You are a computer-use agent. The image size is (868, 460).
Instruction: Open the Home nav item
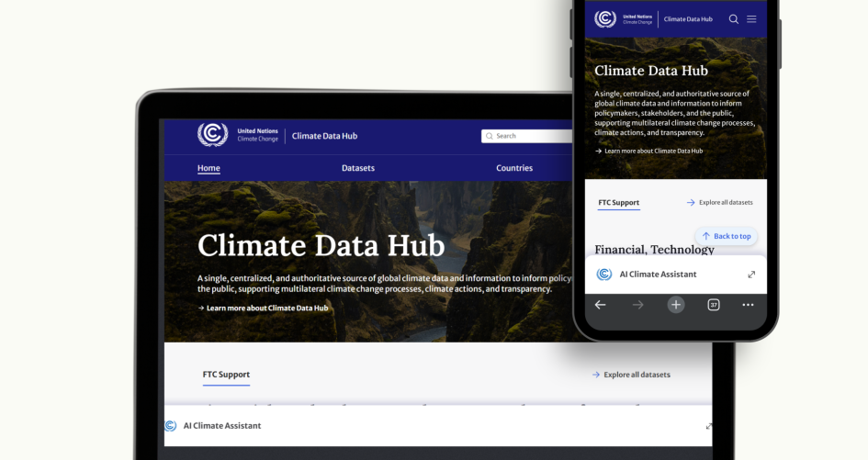click(x=209, y=168)
